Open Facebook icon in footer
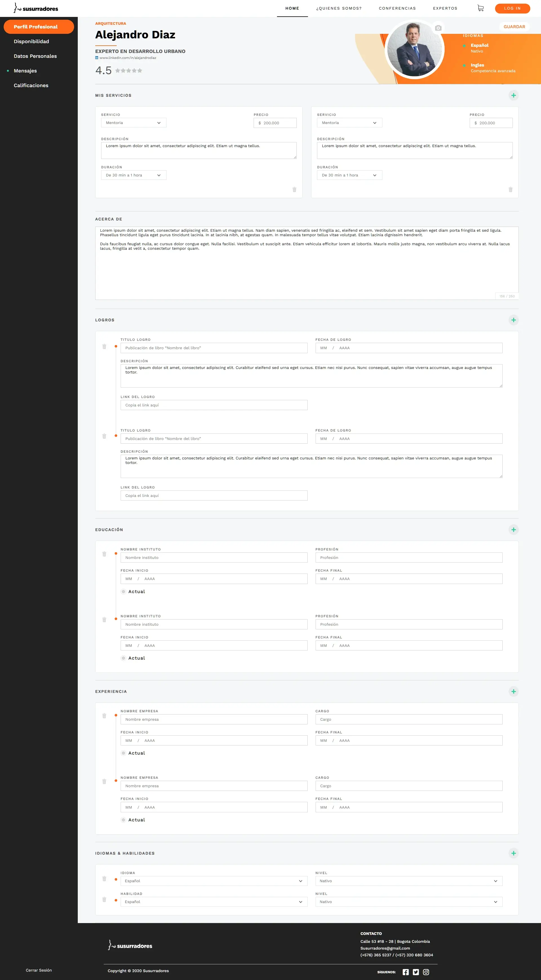 click(x=405, y=972)
